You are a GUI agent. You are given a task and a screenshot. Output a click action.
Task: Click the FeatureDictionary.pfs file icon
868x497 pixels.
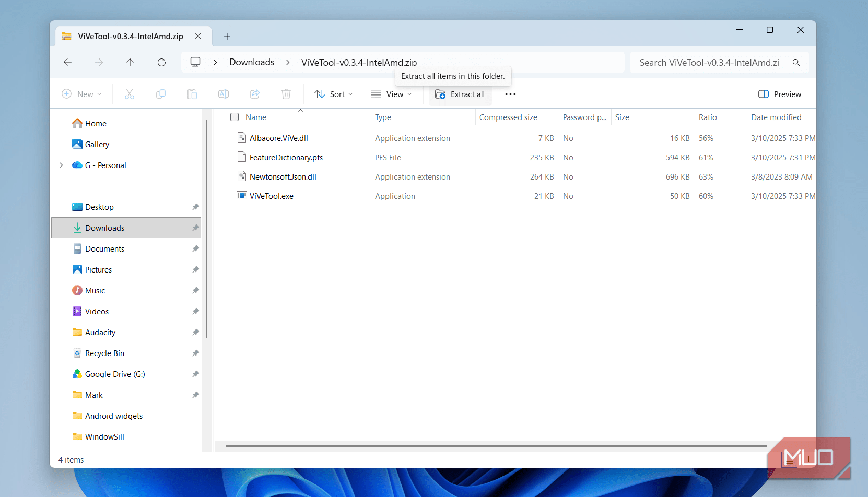tap(242, 157)
